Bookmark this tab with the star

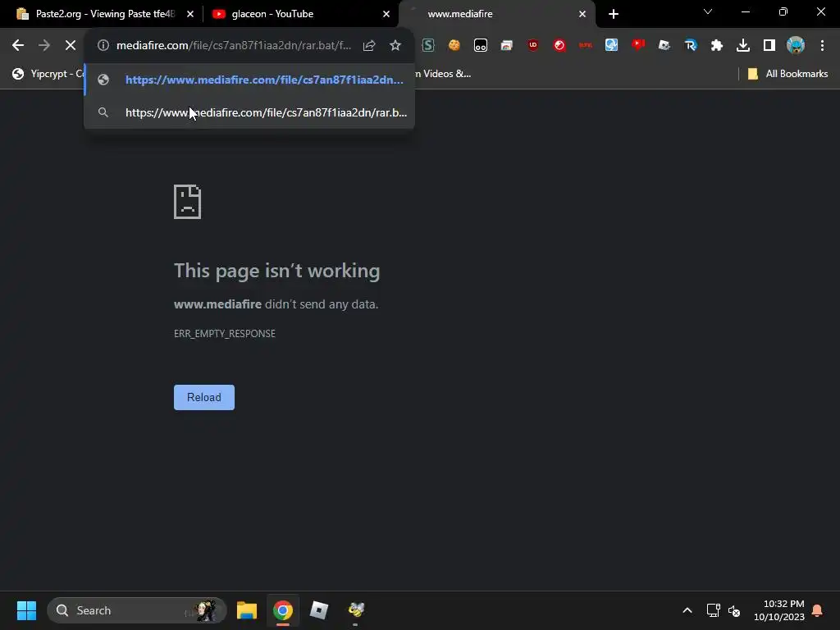(x=395, y=46)
